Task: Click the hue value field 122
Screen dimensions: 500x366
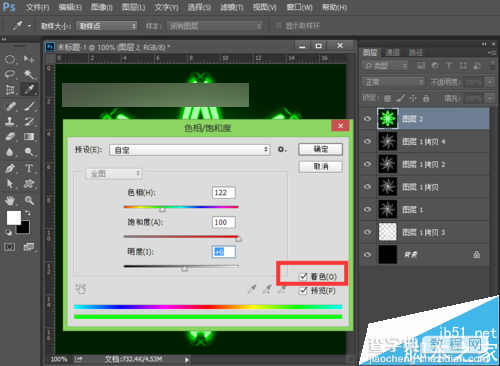Action: coord(223,193)
